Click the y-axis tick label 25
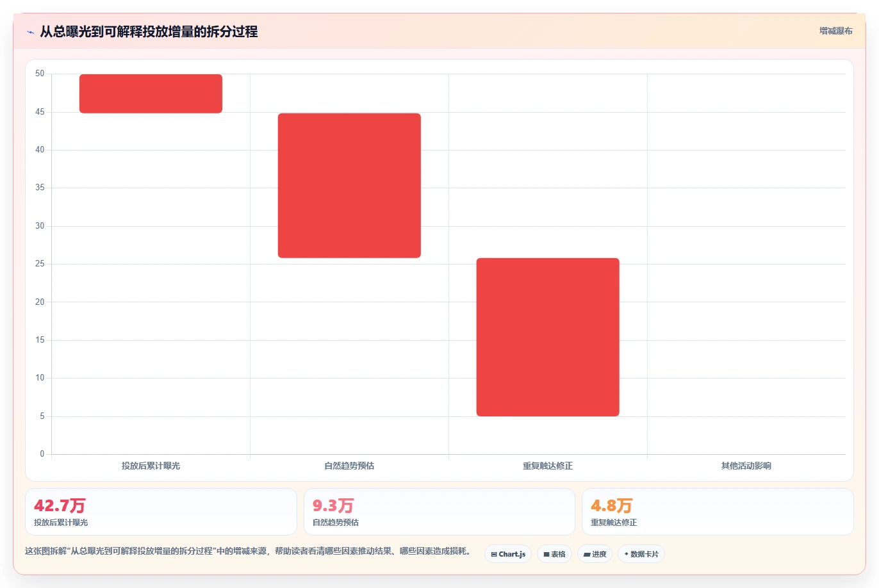This screenshot has width=879, height=588. (x=40, y=264)
